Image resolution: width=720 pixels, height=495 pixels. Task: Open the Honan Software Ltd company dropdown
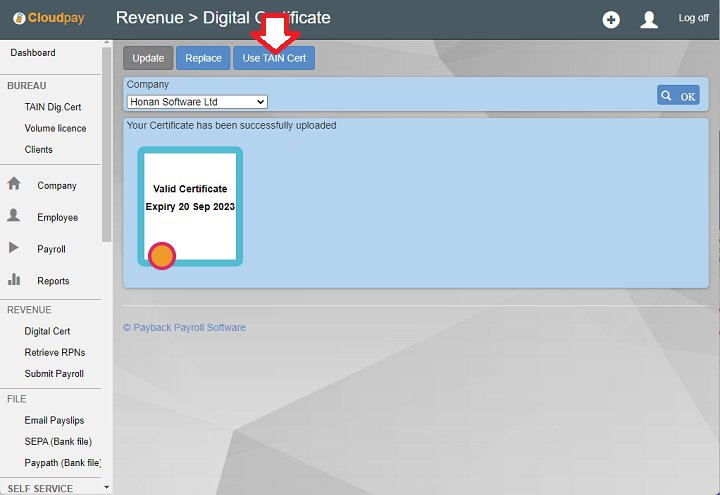tap(197, 101)
